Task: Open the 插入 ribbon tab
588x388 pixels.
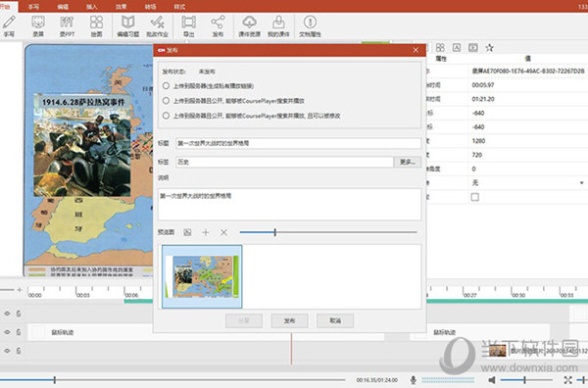Action: click(x=92, y=7)
